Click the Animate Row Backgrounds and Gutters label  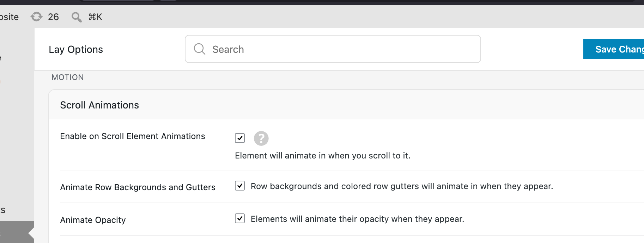click(x=138, y=187)
